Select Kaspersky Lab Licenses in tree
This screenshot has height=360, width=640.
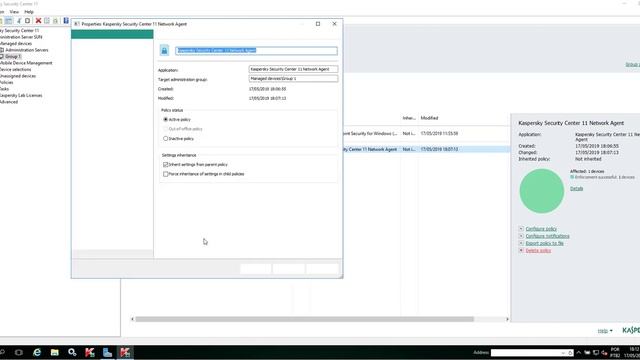21,96
